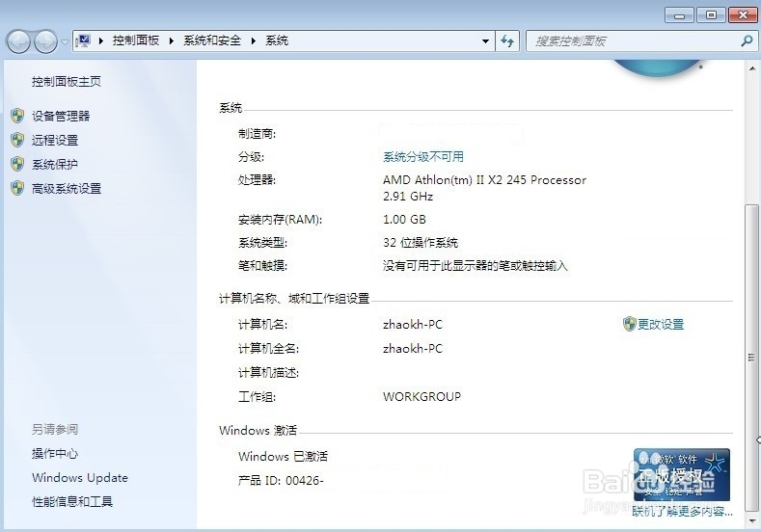Open 系统分级不可用 rating link
Image resolution: width=761 pixels, height=532 pixels.
[x=423, y=157]
